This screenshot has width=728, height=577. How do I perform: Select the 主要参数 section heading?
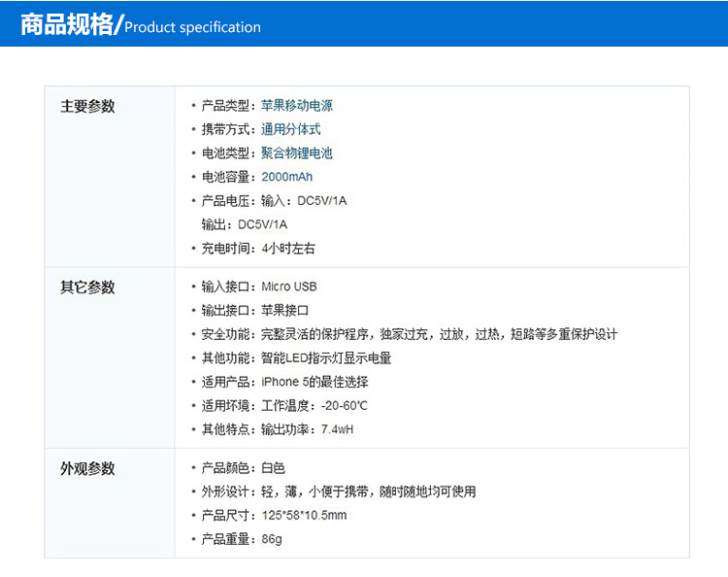(x=87, y=106)
